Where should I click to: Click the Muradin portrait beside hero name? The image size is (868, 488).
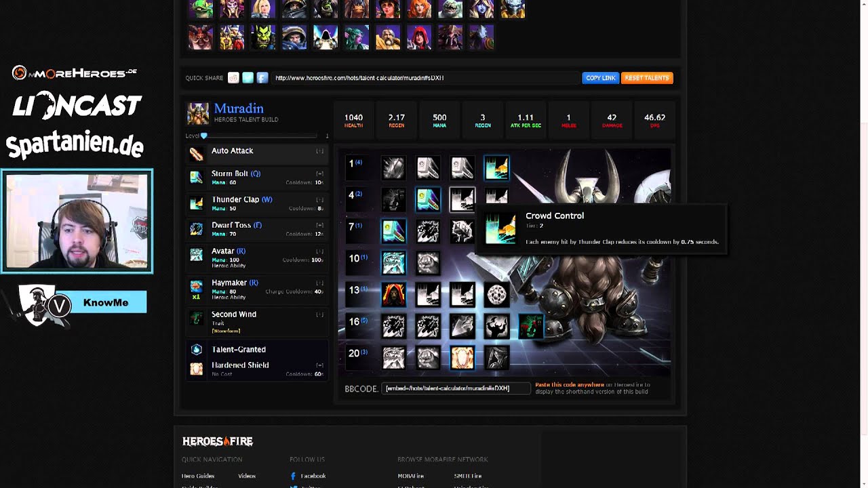pos(198,114)
